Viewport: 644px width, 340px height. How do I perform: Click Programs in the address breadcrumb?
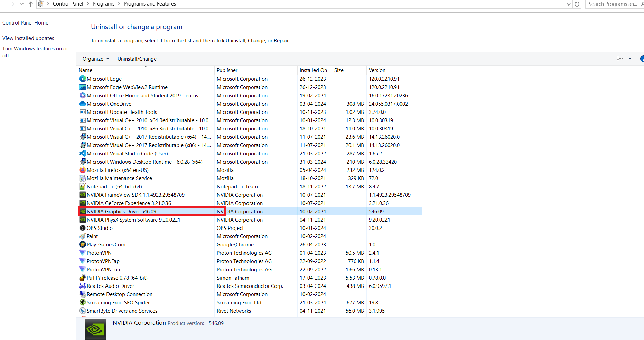tap(103, 4)
